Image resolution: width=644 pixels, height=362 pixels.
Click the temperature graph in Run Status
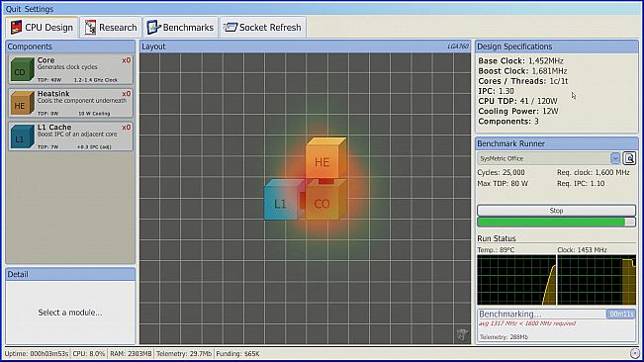click(516, 280)
